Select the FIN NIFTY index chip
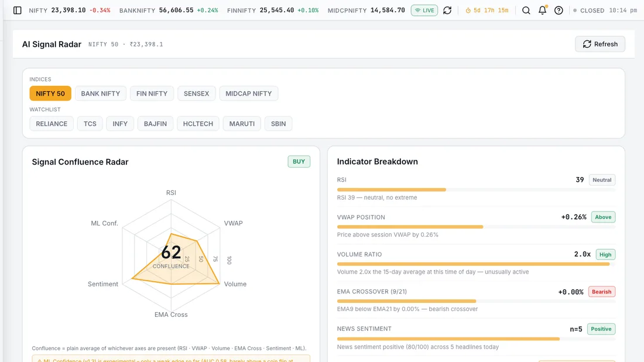 [x=152, y=93]
